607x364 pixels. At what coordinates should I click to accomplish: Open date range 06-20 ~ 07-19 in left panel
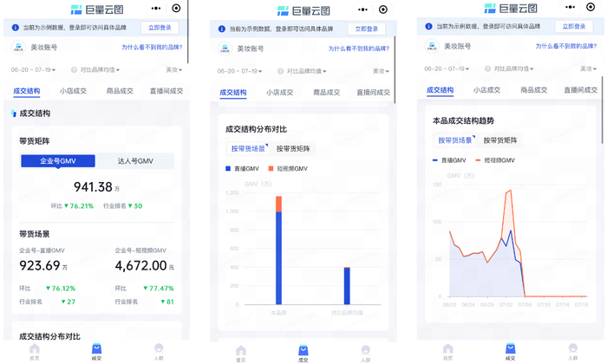point(33,69)
